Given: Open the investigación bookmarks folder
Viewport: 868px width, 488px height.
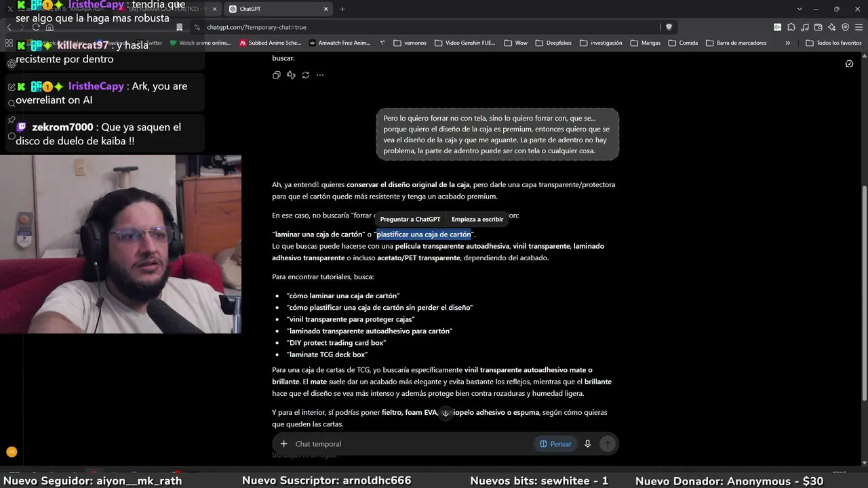Looking at the screenshot, I should point(601,43).
